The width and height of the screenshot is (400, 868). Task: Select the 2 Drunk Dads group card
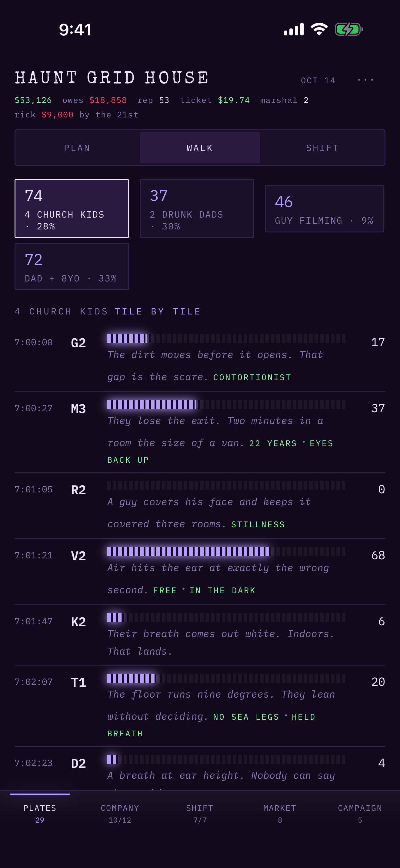tap(197, 209)
